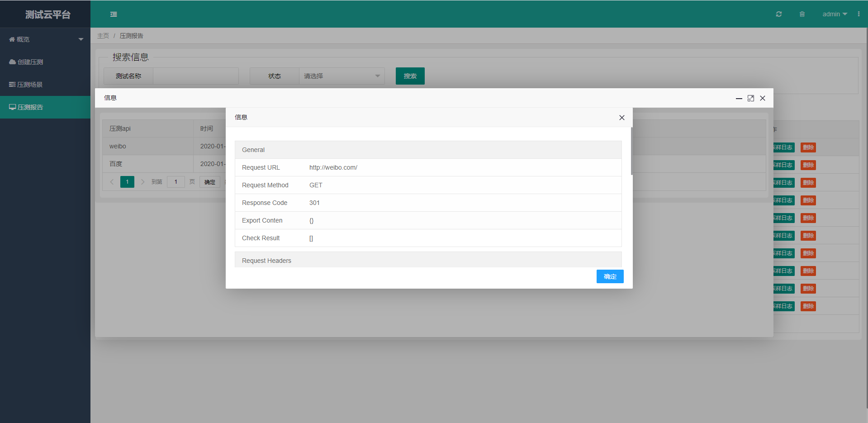The width and height of the screenshot is (868, 423).
Task: Open the 状态 请选择 dropdown
Action: point(342,76)
